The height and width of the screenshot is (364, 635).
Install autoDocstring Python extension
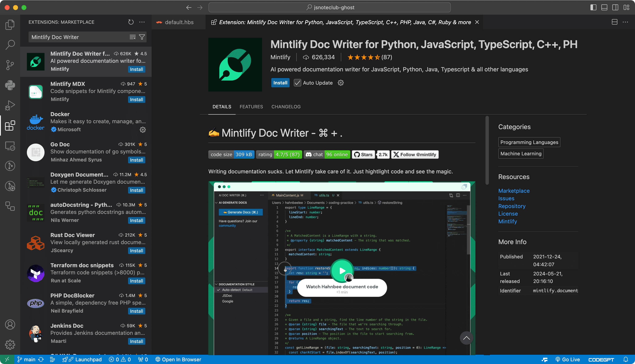(x=136, y=220)
